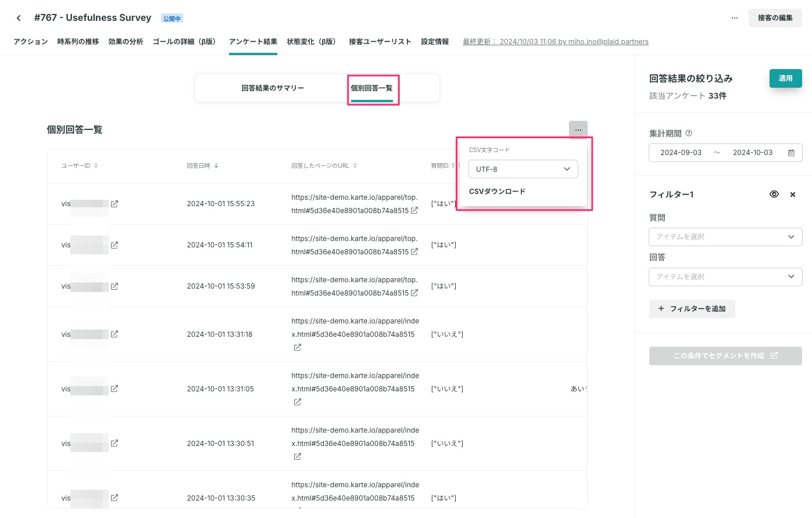Open user link for 13:31:05 row
The width and height of the screenshot is (812, 518).
[x=115, y=388]
